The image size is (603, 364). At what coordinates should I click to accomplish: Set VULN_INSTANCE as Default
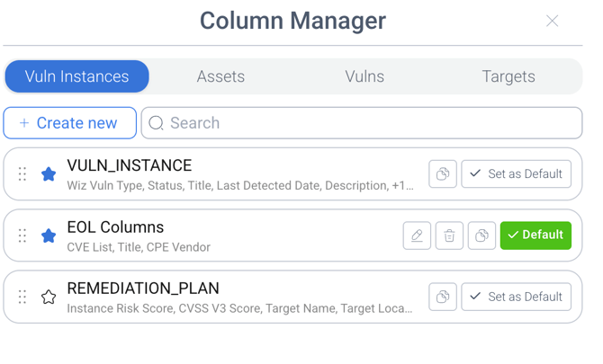[x=516, y=173]
